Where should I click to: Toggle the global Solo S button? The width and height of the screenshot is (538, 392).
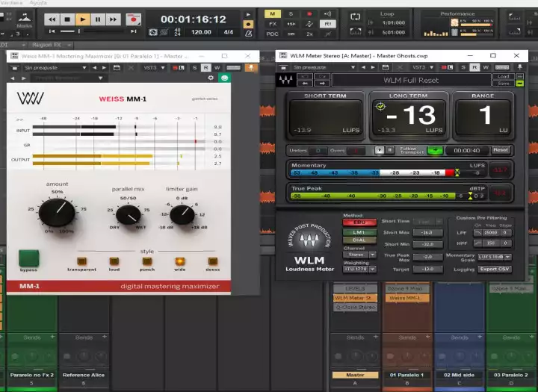click(x=291, y=13)
